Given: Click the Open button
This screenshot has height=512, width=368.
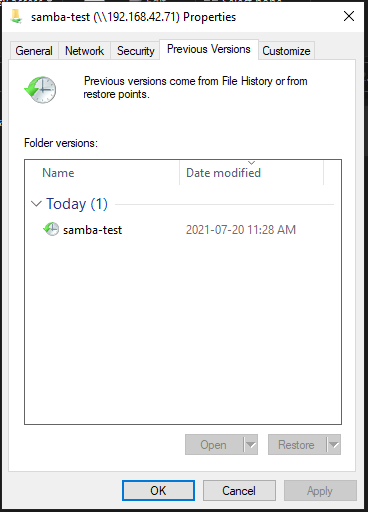Looking at the screenshot, I should tap(214, 444).
